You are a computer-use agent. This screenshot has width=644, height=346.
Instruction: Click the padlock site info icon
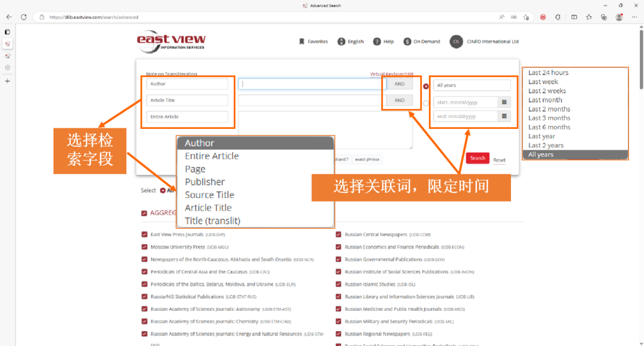(x=42, y=17)
